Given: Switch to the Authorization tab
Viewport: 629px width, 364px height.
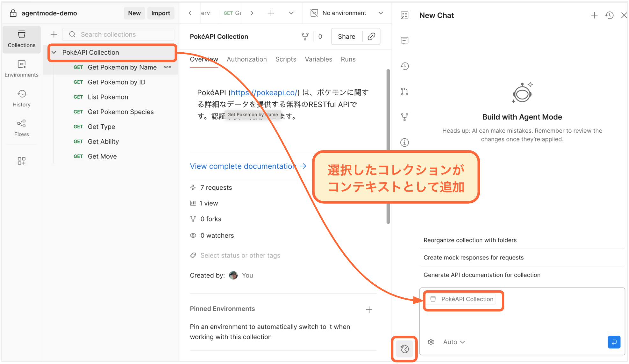Looking at the screenshot, I should pyautogui.click(x=246, y=59).
